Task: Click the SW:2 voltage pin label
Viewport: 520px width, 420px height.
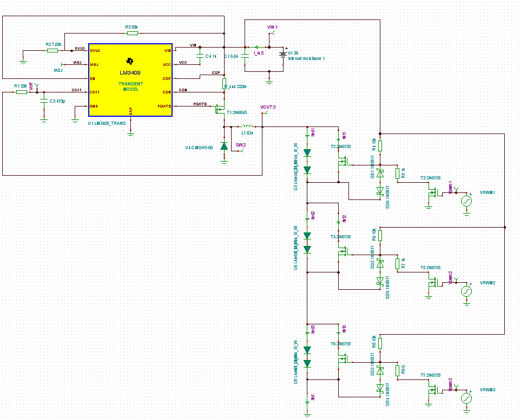Action: (x=241, y=145)
